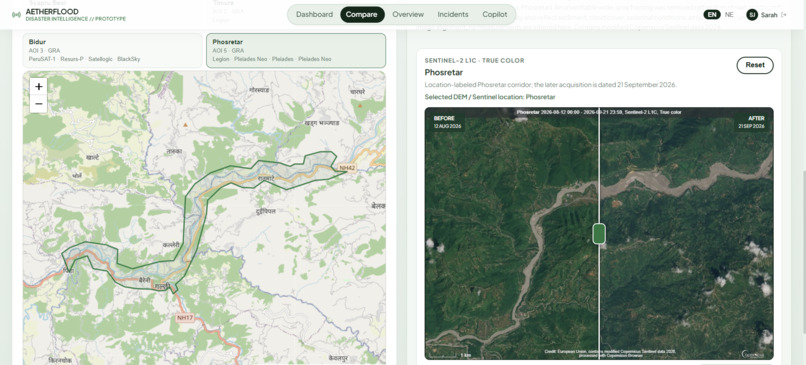The height and width of the screenshot is (365, 806).
Task: Click the NH42 highway shield
Action: [x=347, y=168]
